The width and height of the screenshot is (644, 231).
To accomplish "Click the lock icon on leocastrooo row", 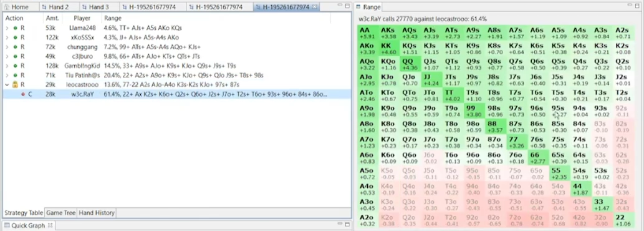I will [x=15, y=85].
